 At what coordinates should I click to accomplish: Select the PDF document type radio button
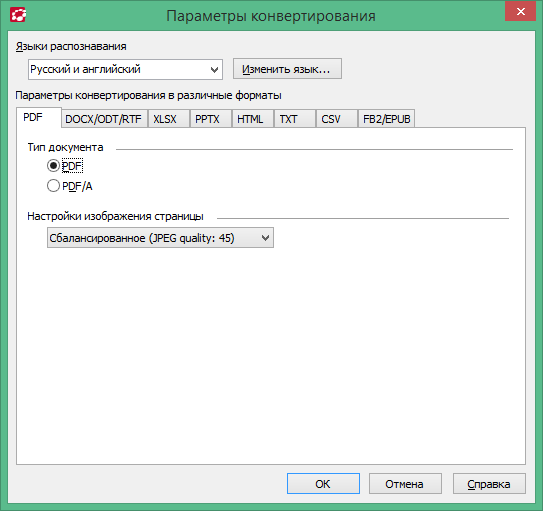(53, 165)
